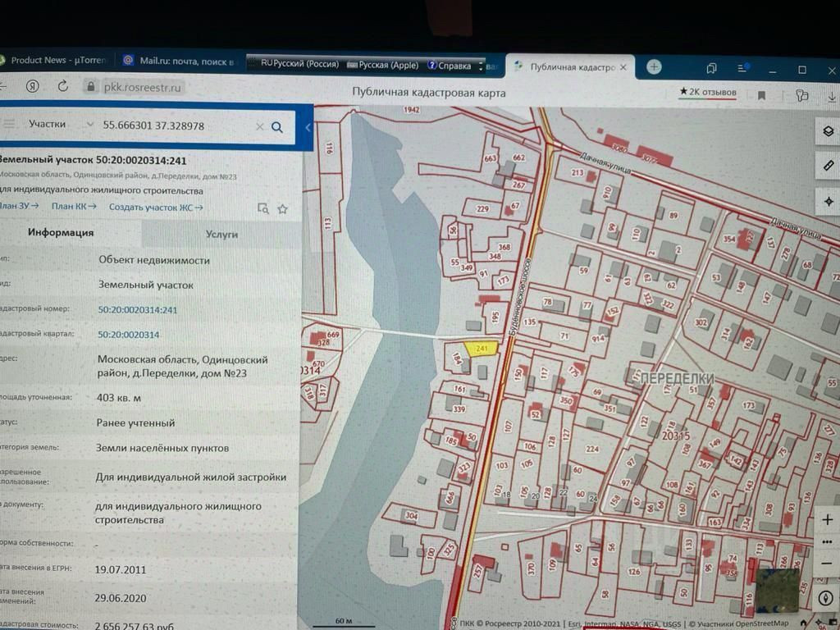Switch to the Информация tab
This screenshot has height=630, width=840.
click(x=61, y=232)
